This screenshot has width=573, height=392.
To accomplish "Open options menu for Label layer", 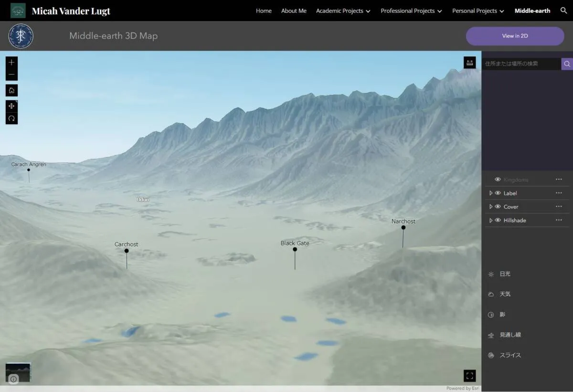I will [x=559, y=193].
